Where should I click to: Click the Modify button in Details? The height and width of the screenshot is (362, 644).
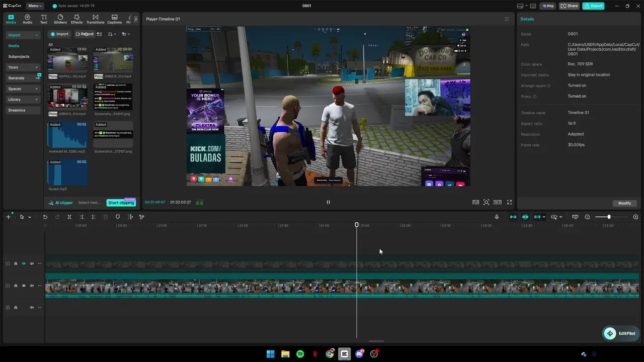624,203
